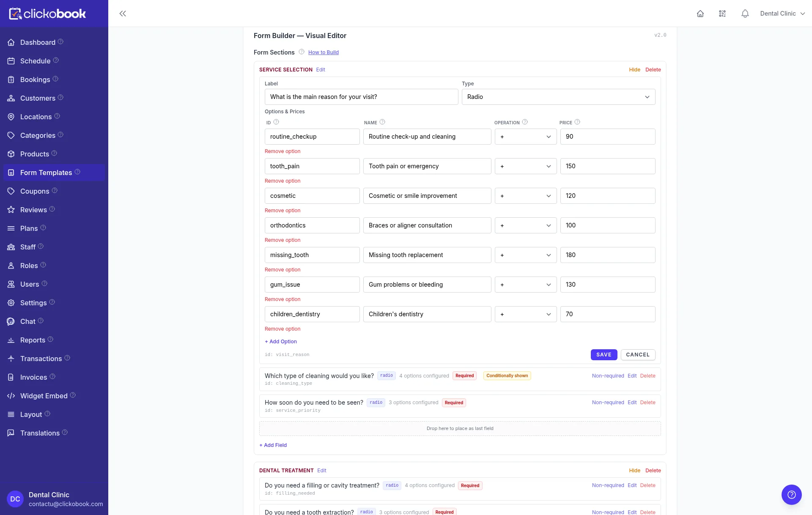Open Dental Clinic account dropdown
The width and height of the screenshot is (812, 515).
coord(782,14)
